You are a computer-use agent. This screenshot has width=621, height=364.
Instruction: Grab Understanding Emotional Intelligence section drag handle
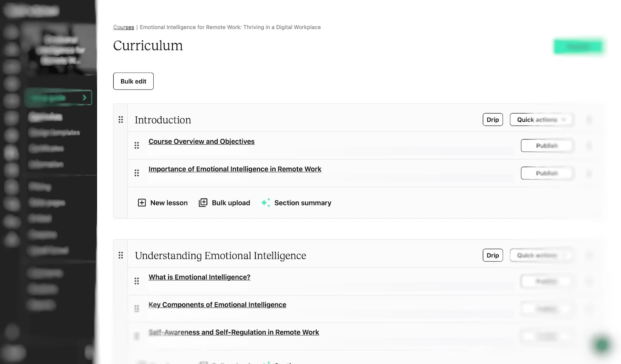121,255
